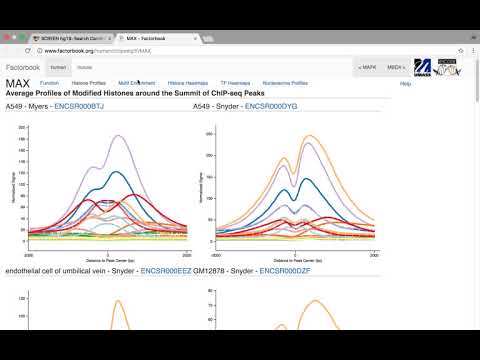Select the MAX - Factorbook tab
The width and height of the screenshot is (480, 360).
[x=157, y=38]
